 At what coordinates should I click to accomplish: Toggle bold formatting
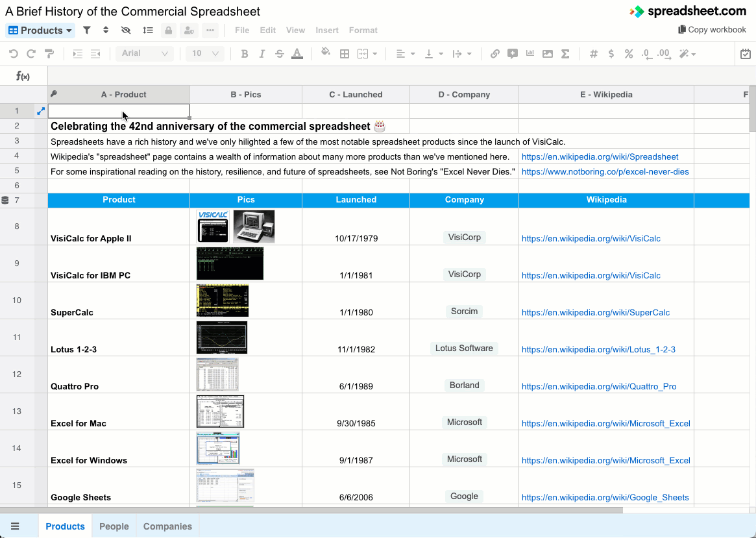(x=245, y=54)
